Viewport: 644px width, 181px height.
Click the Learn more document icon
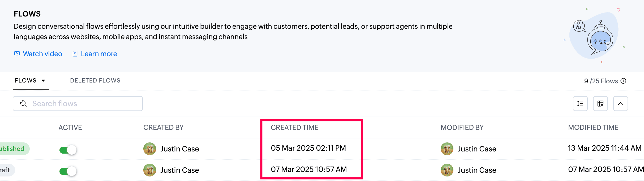pyautogui.click(x=75, y=54)
